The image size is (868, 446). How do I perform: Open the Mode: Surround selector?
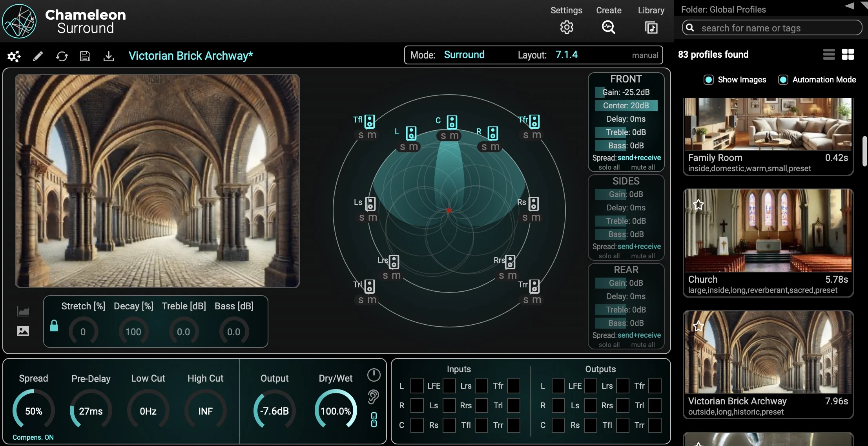464,55
